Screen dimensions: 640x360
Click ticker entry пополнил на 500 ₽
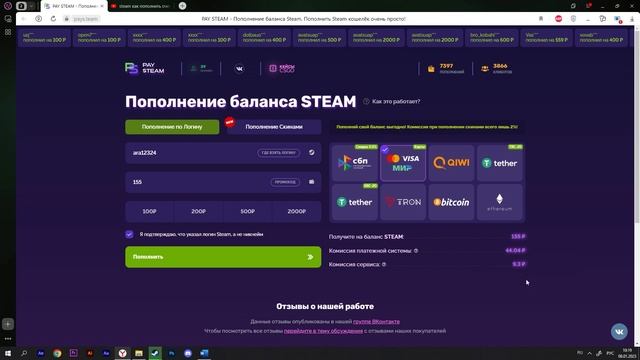pyautogui.click(x=319, y=38)
